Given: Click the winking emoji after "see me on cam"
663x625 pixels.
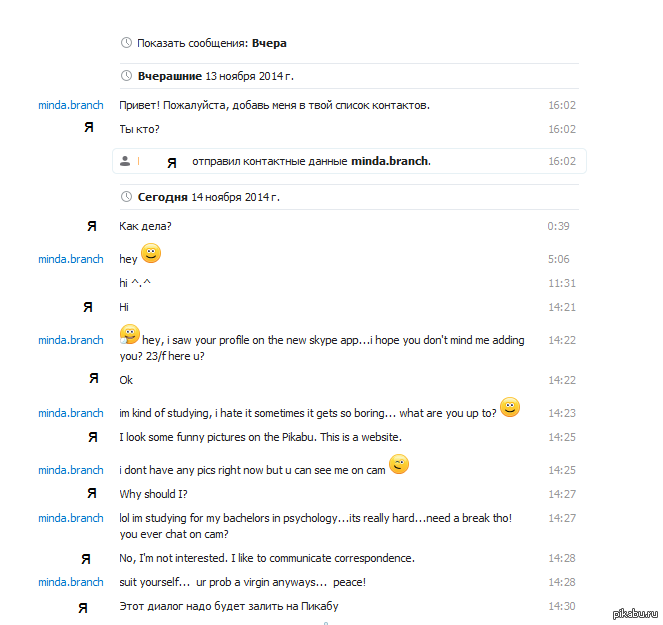Looking at the screenshot, I should [x=399, y=464].
